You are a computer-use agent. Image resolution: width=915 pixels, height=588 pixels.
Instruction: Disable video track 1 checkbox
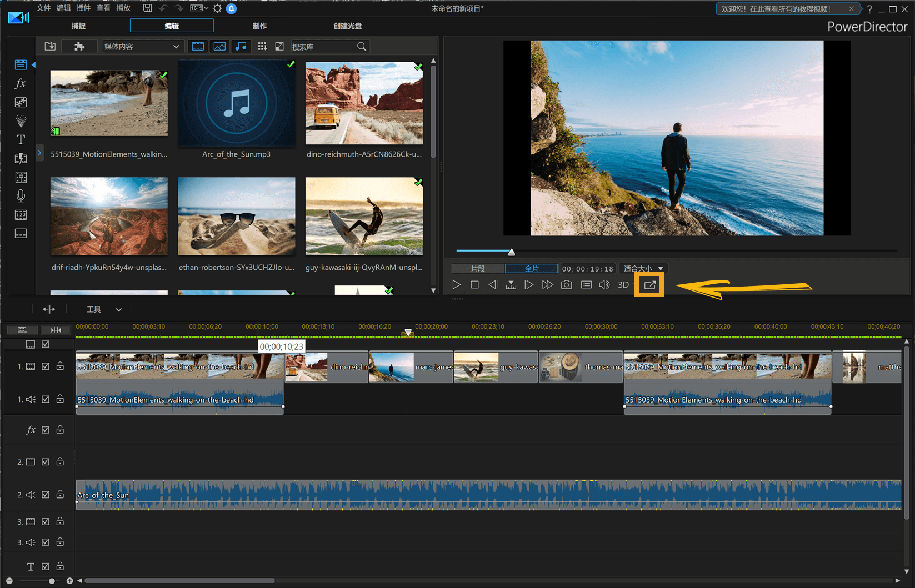pos(46,366)
